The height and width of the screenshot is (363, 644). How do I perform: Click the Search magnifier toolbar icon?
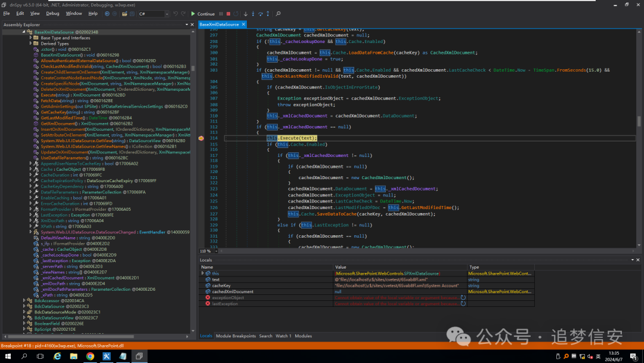[x=278, y=14]
